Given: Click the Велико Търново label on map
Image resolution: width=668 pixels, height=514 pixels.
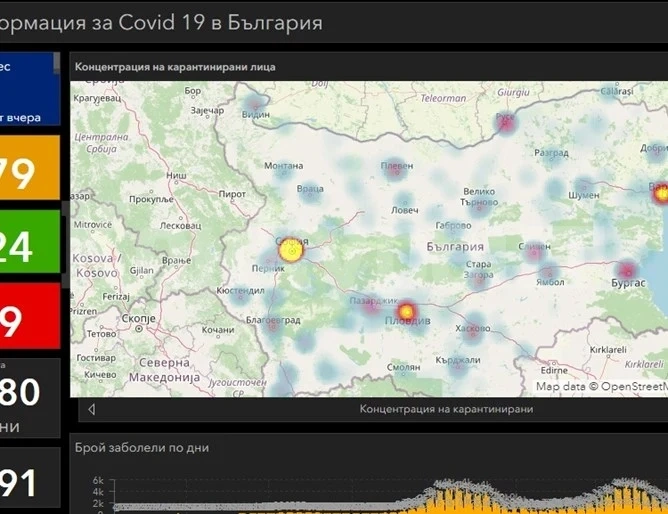Looking at the screenshot, I should click(x=479, y=197).
